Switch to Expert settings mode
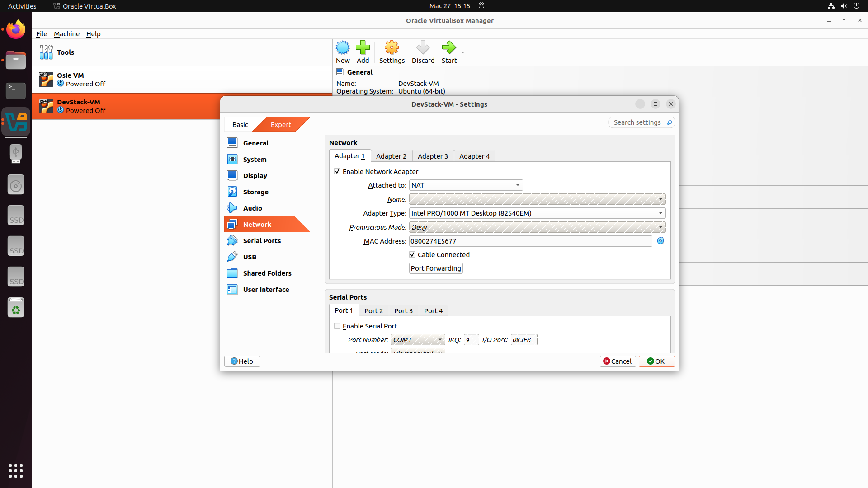This screenshot has width=868, height=488. click(281, 124)
